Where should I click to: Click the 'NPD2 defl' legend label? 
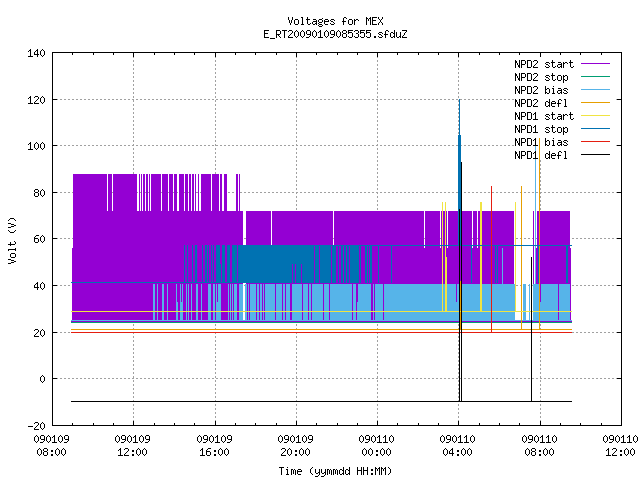(541, 103)
